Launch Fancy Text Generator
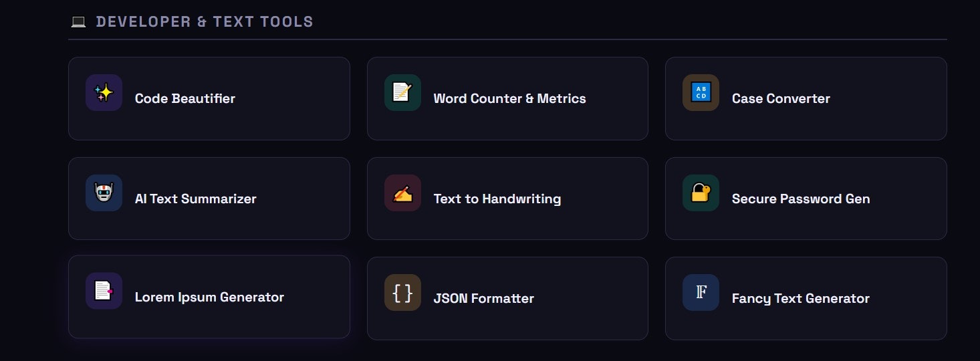Viewport: 980px width, 361px height. [806, 298]
